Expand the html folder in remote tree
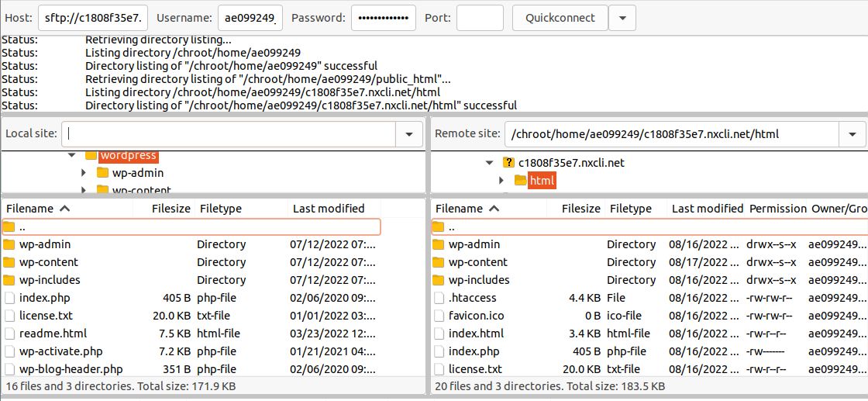This screenshot has height=401, width=868. [501, 180]
